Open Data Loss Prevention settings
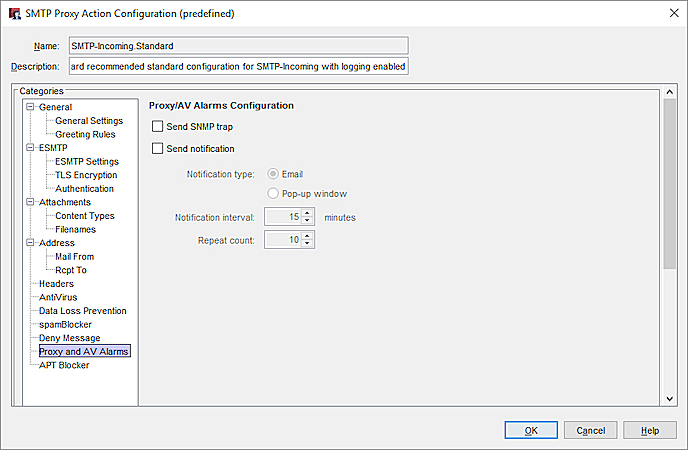This screenshot has height=450, width=688. (82, 311)
